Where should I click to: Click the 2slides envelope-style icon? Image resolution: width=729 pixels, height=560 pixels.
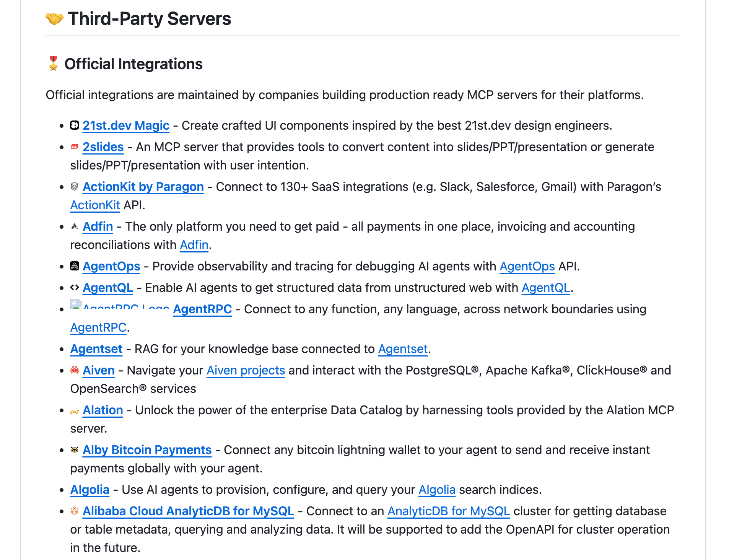tap(74, 147)
